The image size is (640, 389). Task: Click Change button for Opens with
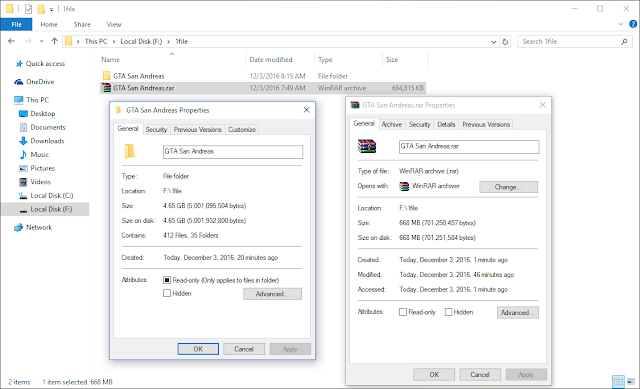click(x=508, y=187)
